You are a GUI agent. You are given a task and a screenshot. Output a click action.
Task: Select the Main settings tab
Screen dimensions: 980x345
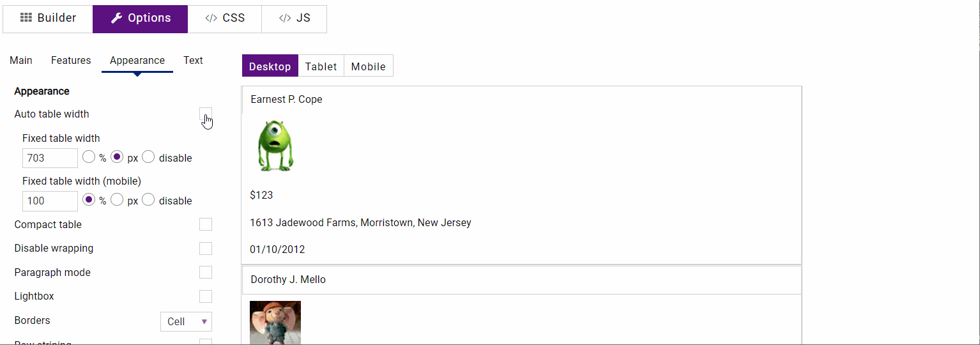[21, 60]
